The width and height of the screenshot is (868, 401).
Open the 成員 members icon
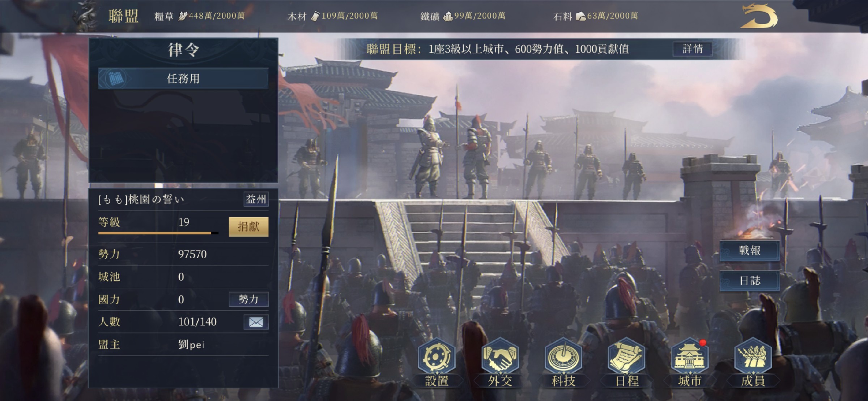753,356
